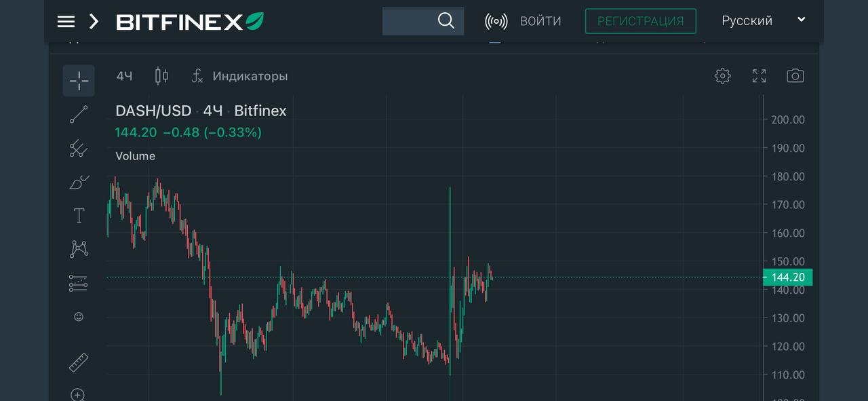Open the Русский language dropdown
868x401 pixels.
tap(764, 20)
